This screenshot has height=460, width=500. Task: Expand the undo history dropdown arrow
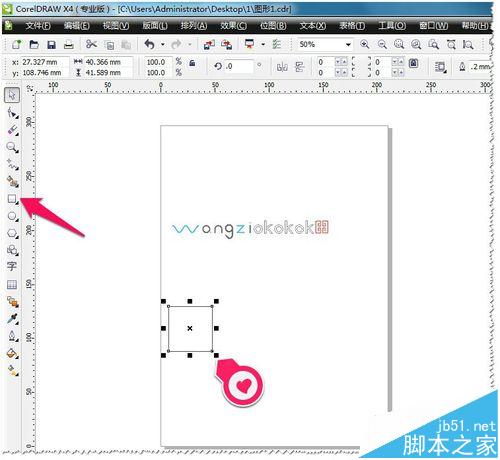coord(163,44)
